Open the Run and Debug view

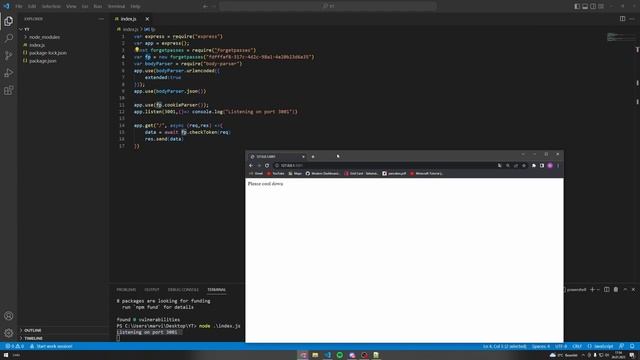click(x=9, y=73)
